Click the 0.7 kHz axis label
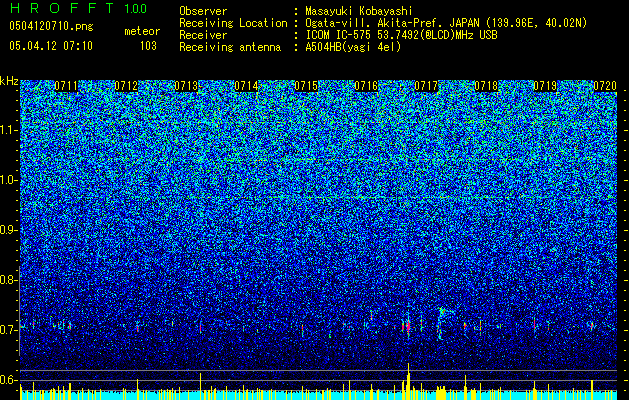Image resolution: width=629 pixels, height=400 pixels. [x=7, y=329]
